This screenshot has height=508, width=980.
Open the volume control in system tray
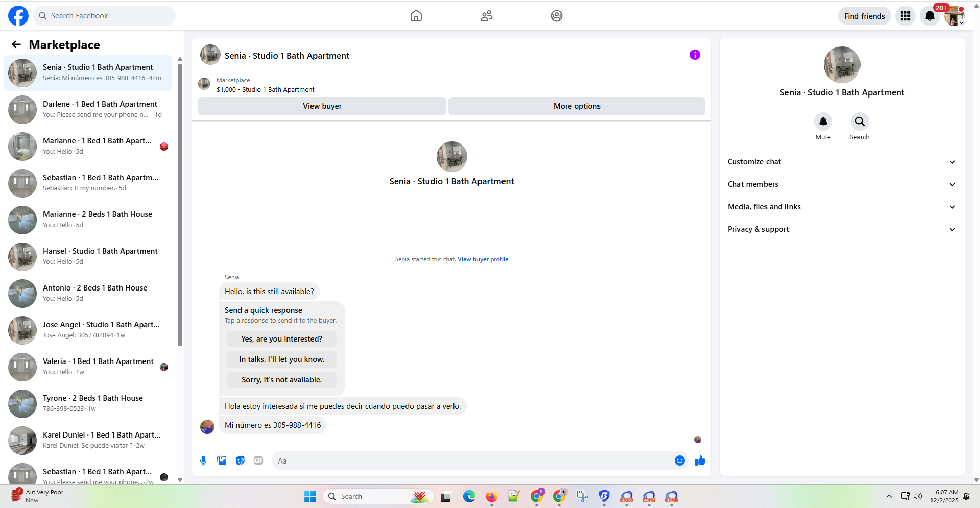(918, 496)
